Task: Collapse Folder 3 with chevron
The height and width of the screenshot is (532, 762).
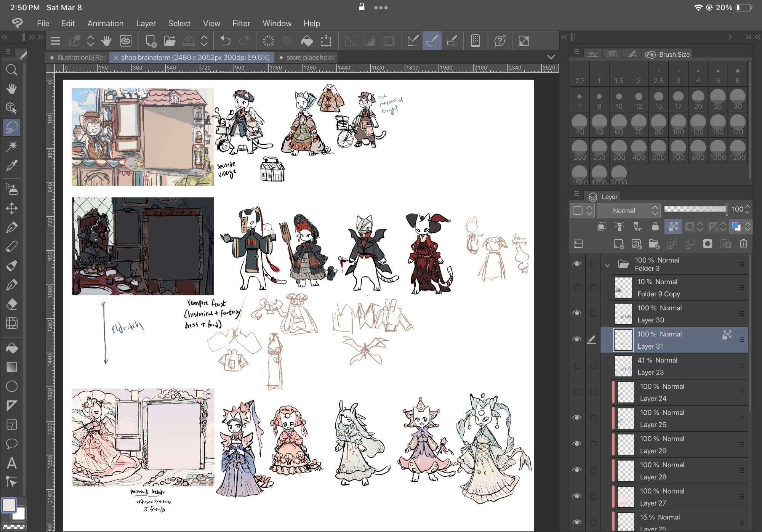Action: click(608, 265)
